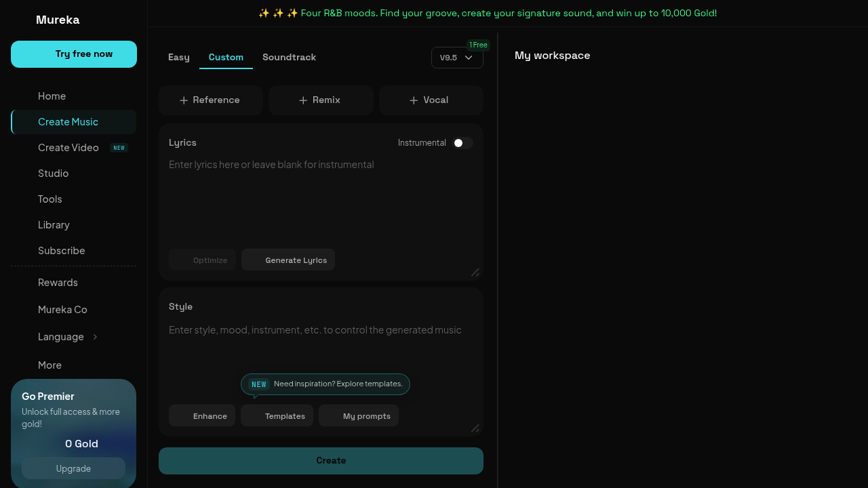Click the plus icon on Vocal button
The width and height of the screenshot is (868, 488).
[414, 100]
